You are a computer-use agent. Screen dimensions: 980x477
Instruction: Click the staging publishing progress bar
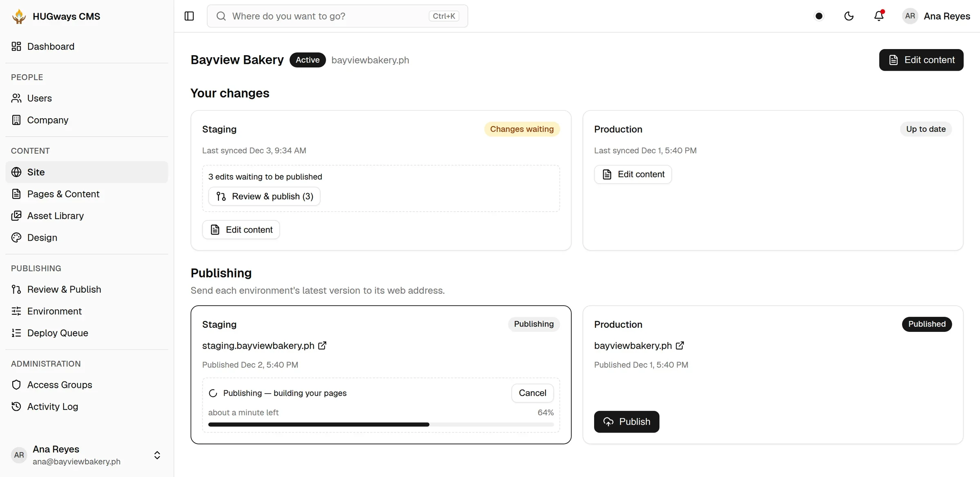tap(381, 425)
